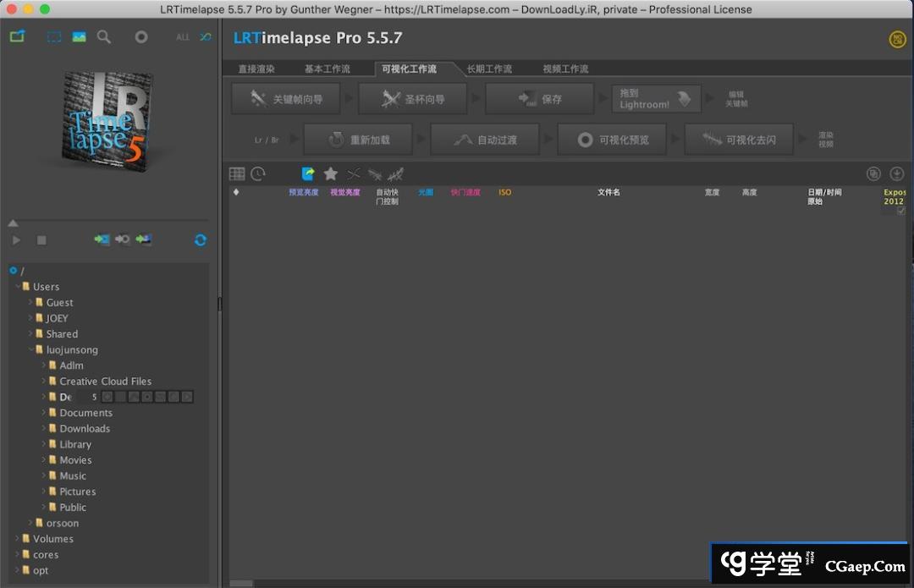Click the star rating icon above table
The width and height of the screenshot is (914, 588).
pyautogui.click(x=331, y=173)
